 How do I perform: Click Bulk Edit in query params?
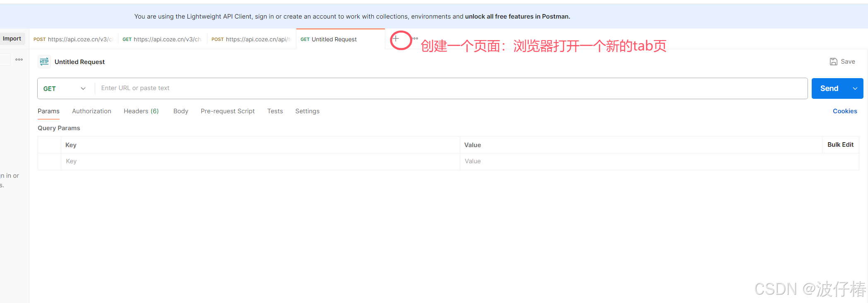840,145
